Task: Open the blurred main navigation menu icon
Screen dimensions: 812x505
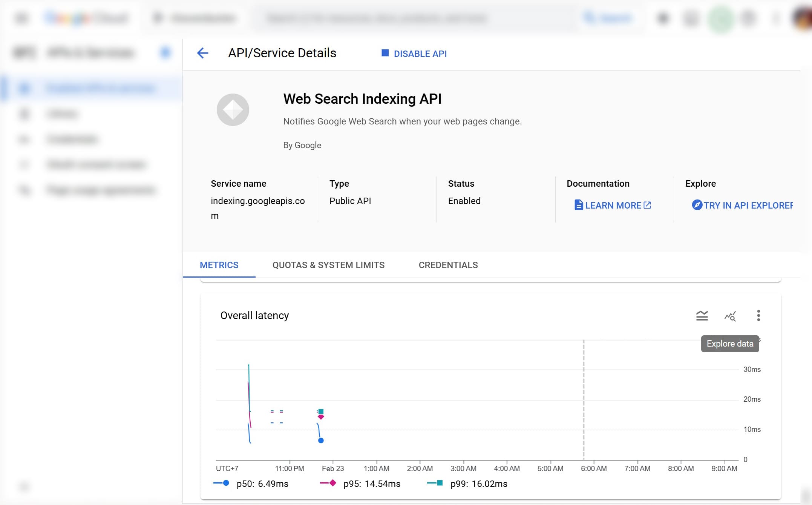Action: 22,18
